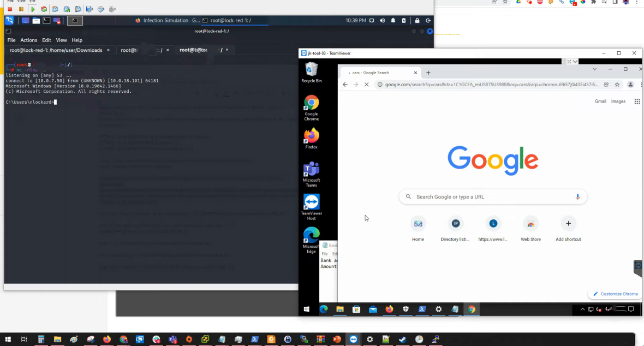The height and width of the screenshot is (346, 644).
Task: Bookmark this page with star icon
Action: (x=617, y=85)
